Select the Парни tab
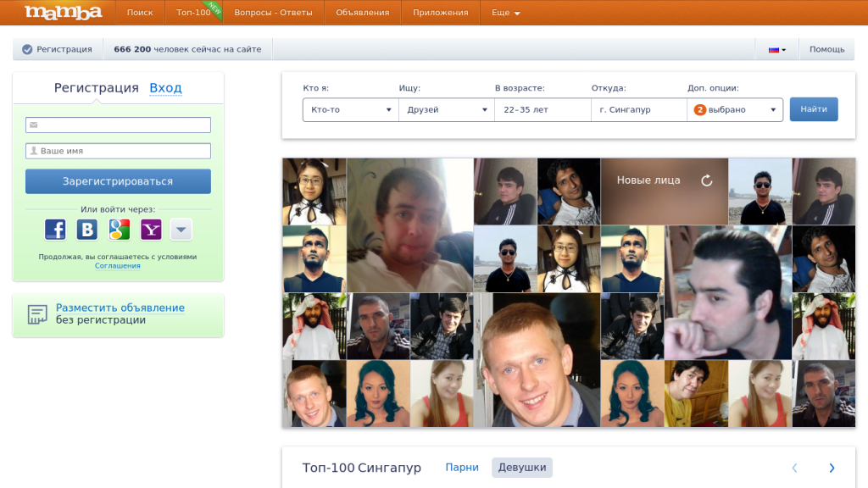This screenshot has height=488, width=868. click(462, 468)
